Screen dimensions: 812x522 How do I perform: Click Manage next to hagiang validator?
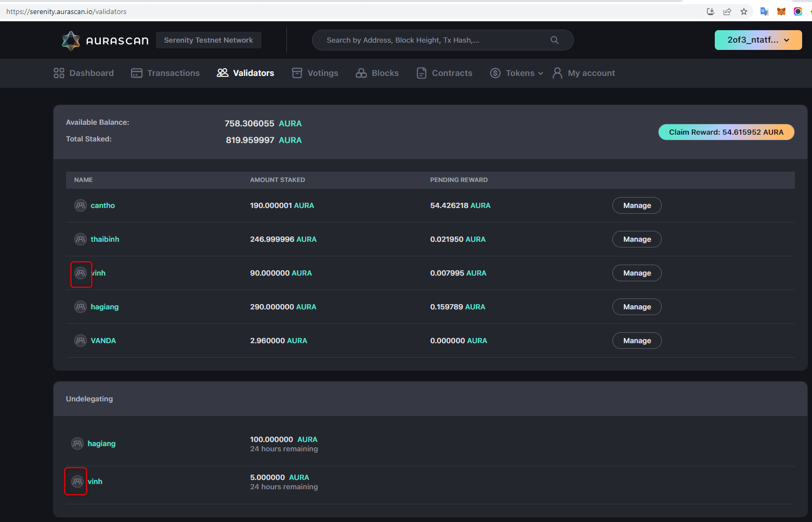click(636, 306)
